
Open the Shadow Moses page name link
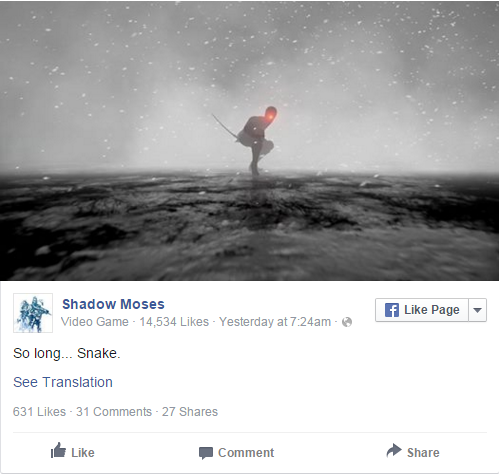[113, 304]
